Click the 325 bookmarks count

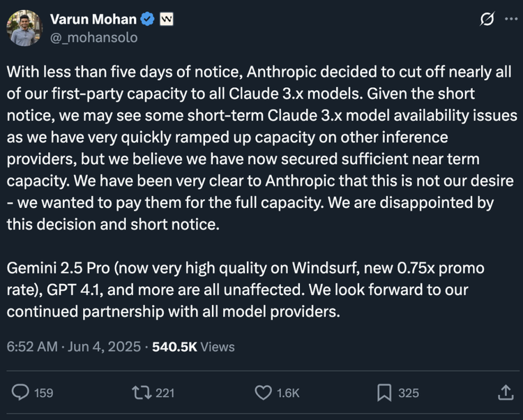(409, 393)
